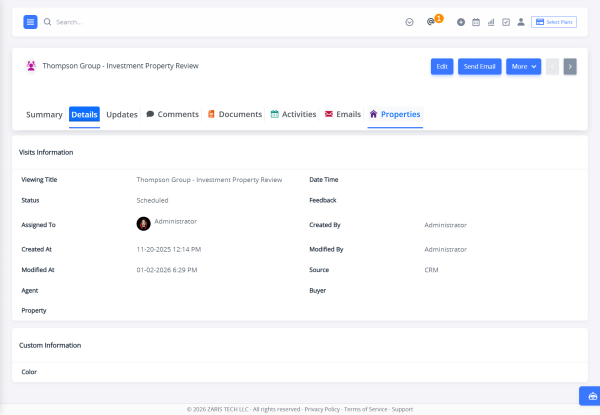The width and height of the screenshot is (600, 415).
Task: Open the Terms of Service link
Action: [x=365, y=409]
